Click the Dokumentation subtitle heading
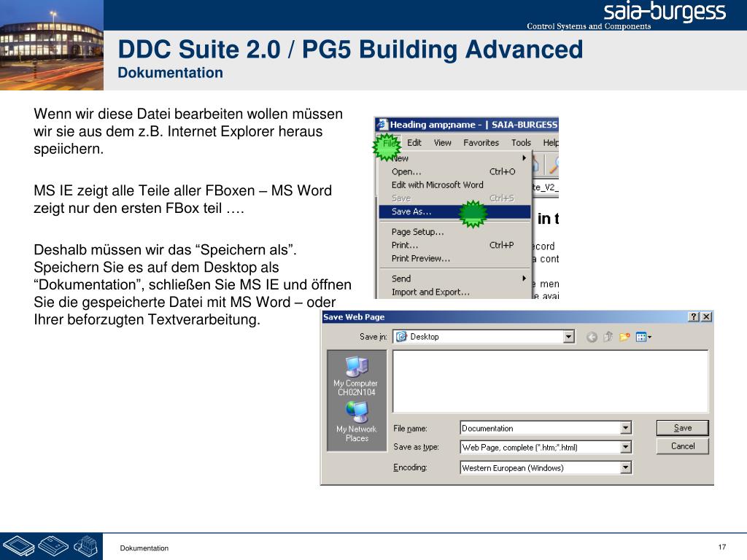Screen dimensions: 747x560 point(171,73)
